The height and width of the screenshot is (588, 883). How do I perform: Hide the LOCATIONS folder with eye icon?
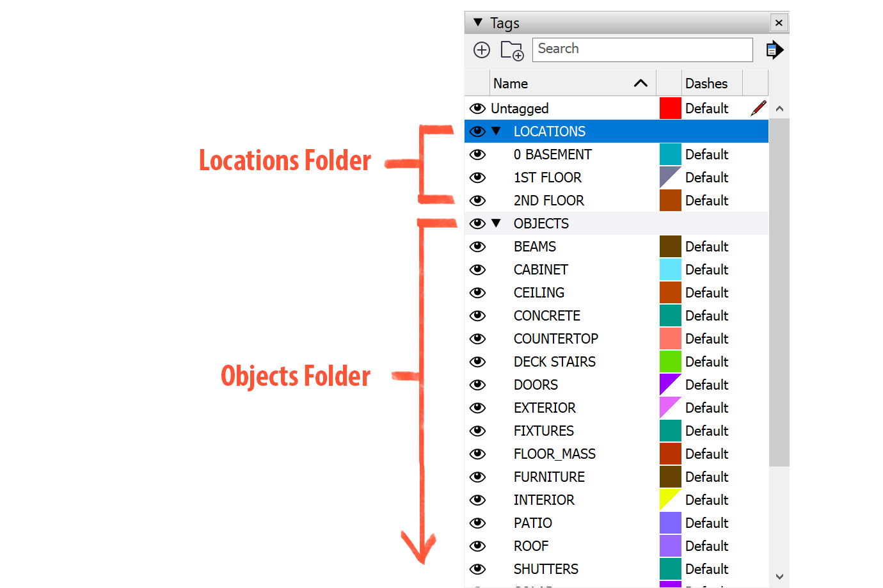pyautogui.click(x=477, y=132)
